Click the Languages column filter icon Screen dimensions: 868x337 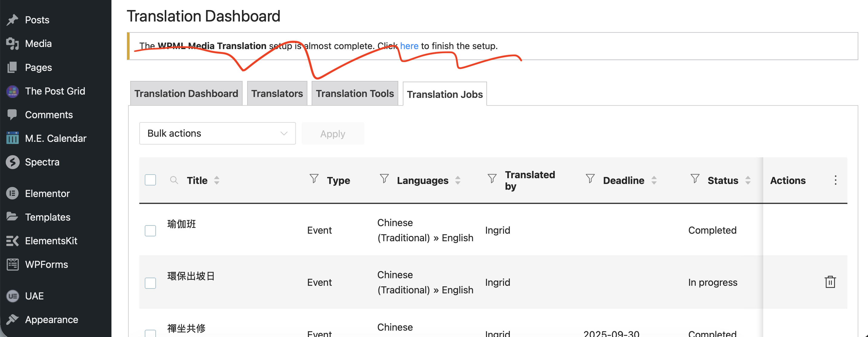coord(384,179)
